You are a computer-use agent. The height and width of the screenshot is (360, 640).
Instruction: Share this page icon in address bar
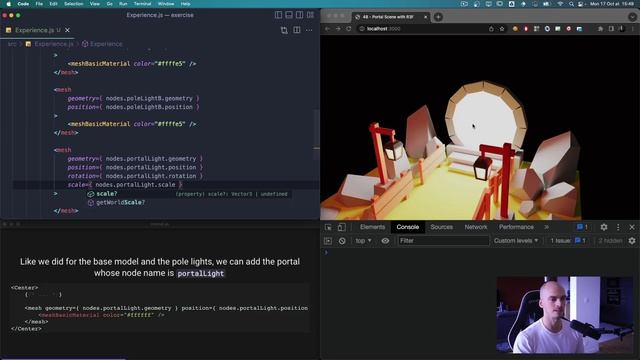click(x=491, y=29)
